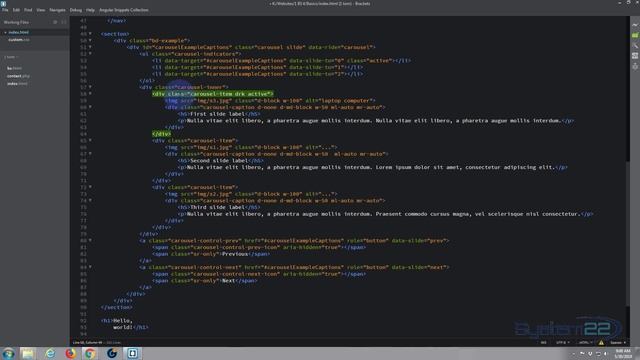640x360 pixels.
Task: Click the volume icon in system tray
Action: click(606, 353)
